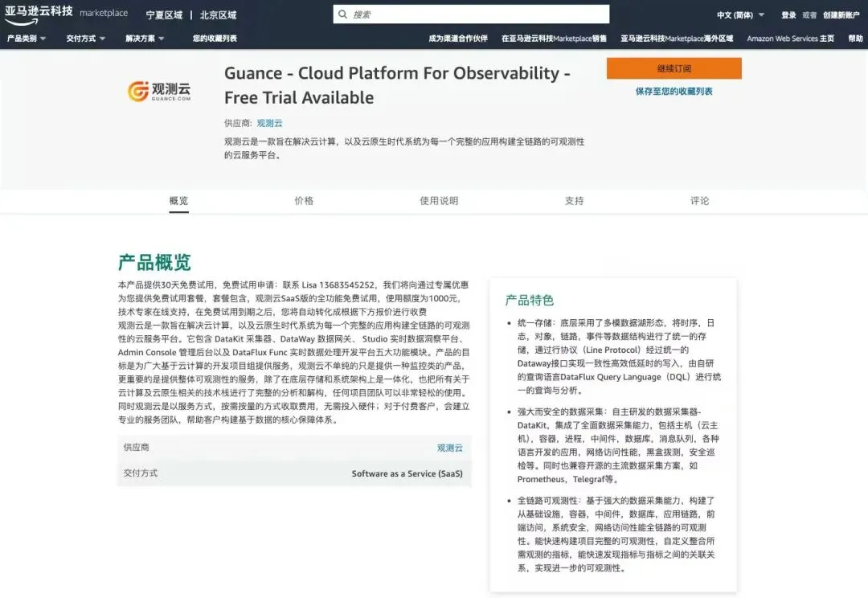Expand the 交付方式 delivery method dropdown
The width and height of the screenshot is (868, 598).
[x=84, y=37]
